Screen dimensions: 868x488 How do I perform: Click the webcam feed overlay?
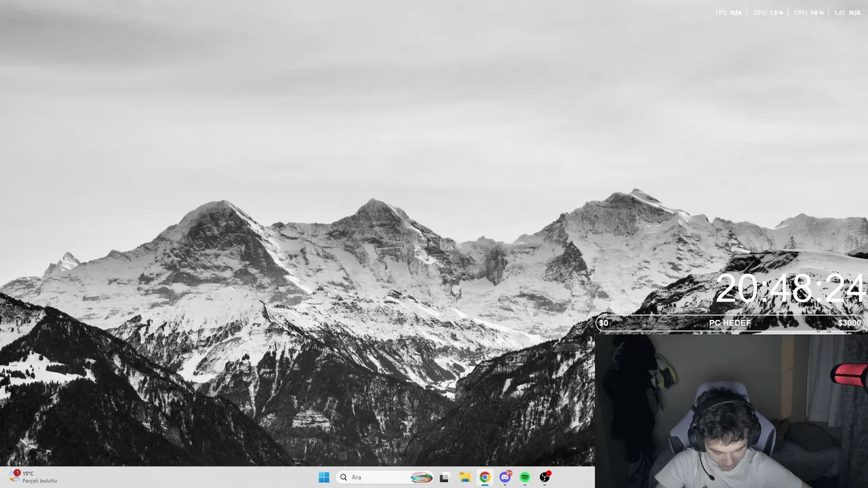coord(731,410)
